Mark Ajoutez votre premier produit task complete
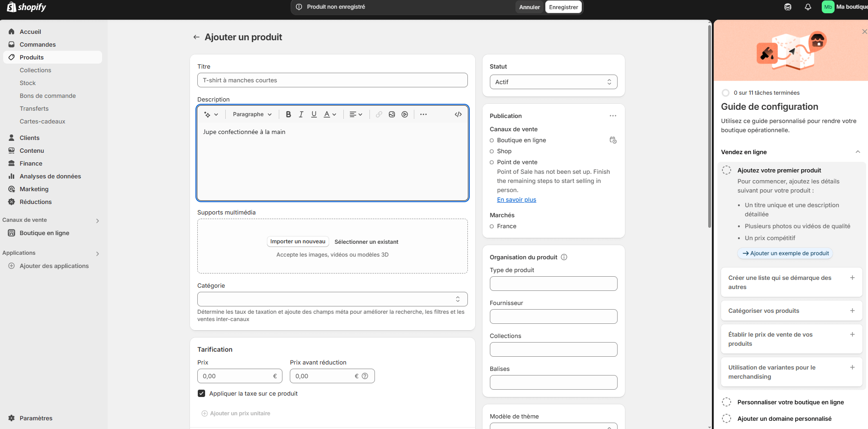868x429 pixels. pos(727,170)
